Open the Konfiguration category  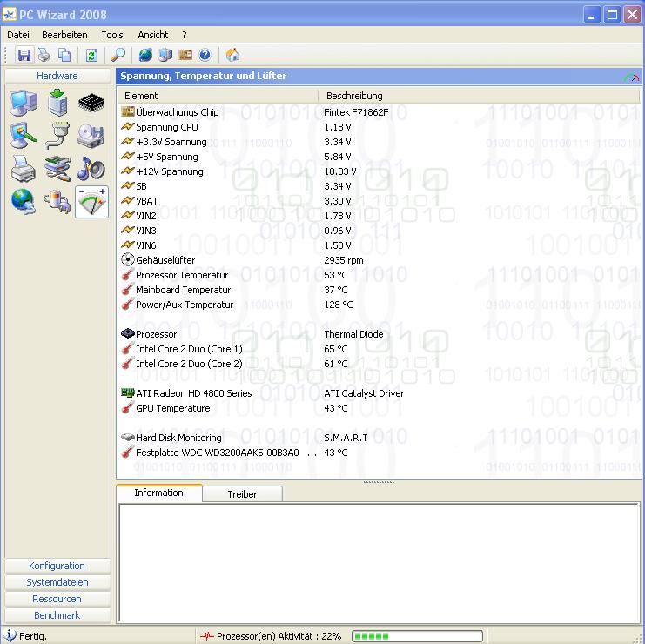point(57,566)
